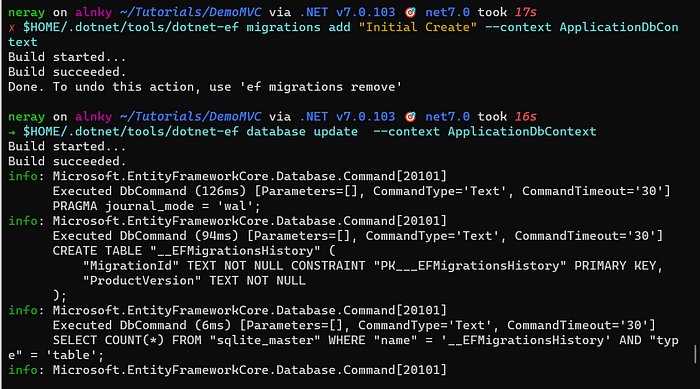Click the green arrow prompt symbol
The image size is (700, 389).
pos(12,132)
